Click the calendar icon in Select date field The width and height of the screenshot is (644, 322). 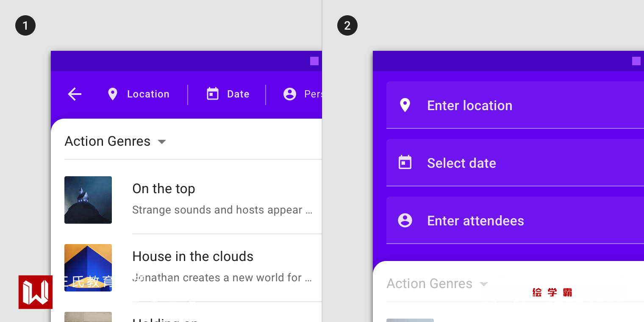click(x=405, y=163)
